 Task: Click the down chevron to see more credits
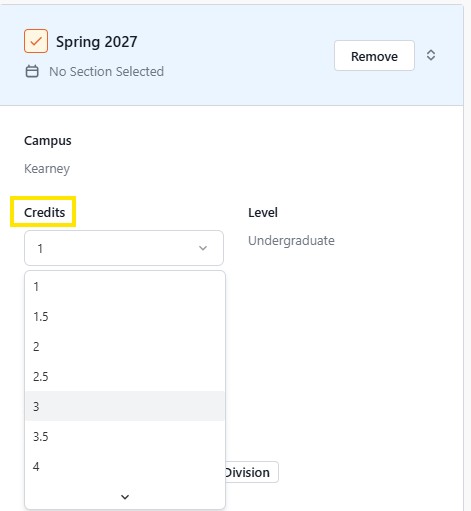pos(125,497)
